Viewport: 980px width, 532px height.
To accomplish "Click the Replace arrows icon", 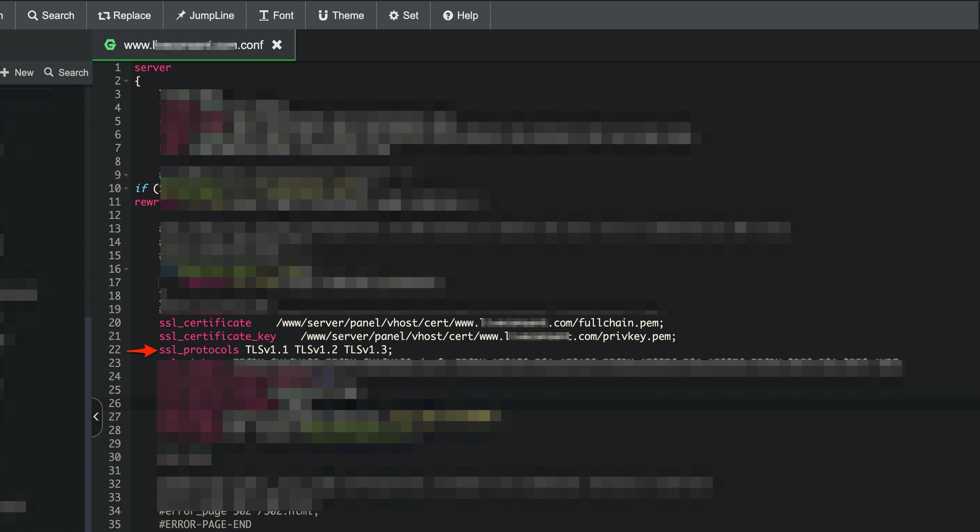I will [x=104, y=15].
